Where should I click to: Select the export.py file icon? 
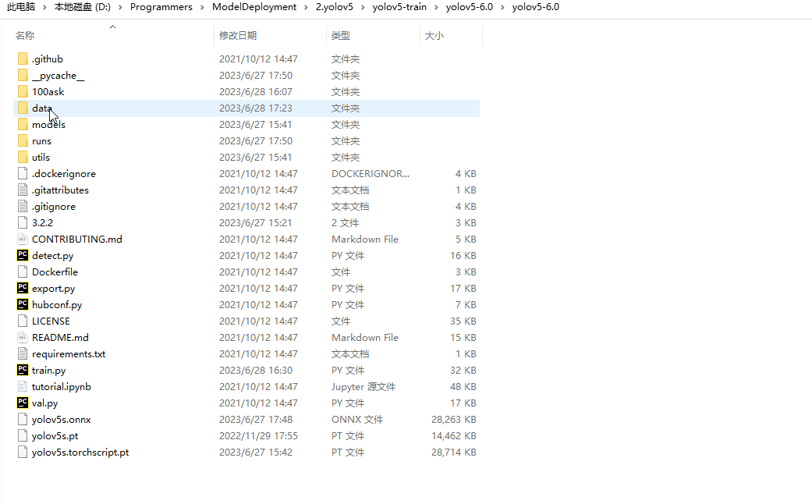tap(23, 288)
